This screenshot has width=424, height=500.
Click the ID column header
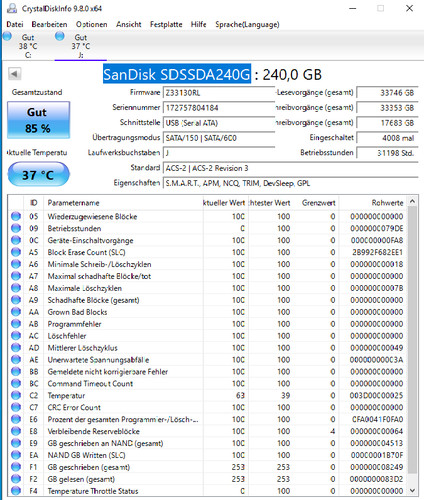[34, 203]
